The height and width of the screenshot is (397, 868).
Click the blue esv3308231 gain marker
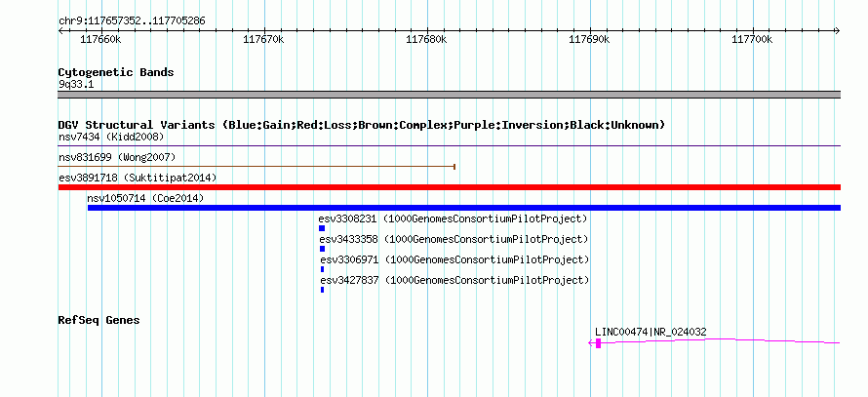click(x=322, y=228)
